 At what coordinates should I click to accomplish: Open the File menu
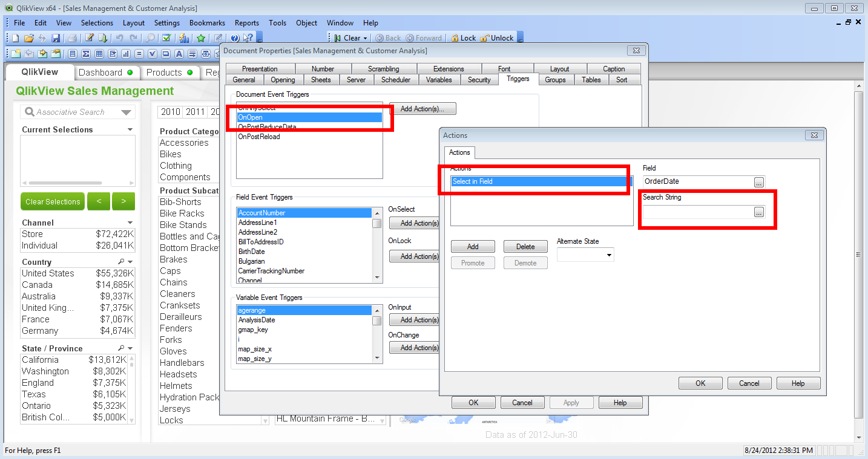point(19,23)
